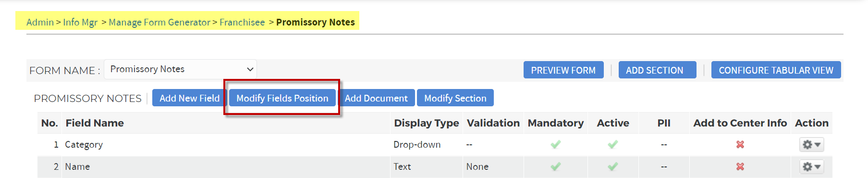Click Mandatory green checkmark for Name
Viewport: 868px width, 178px height.
556,166
